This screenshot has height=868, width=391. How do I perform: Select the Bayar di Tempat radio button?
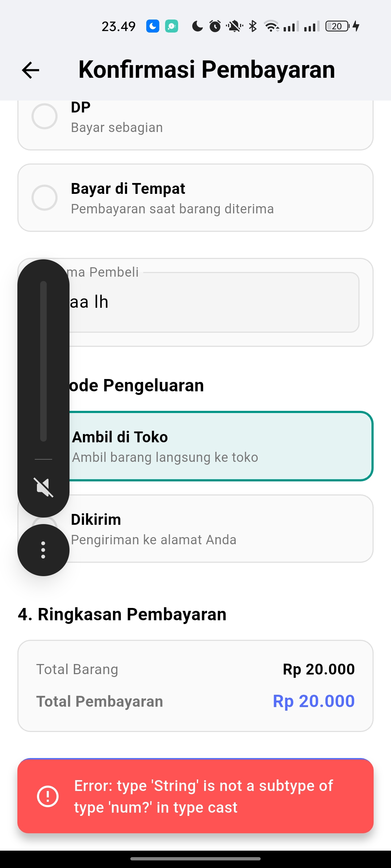45,198
